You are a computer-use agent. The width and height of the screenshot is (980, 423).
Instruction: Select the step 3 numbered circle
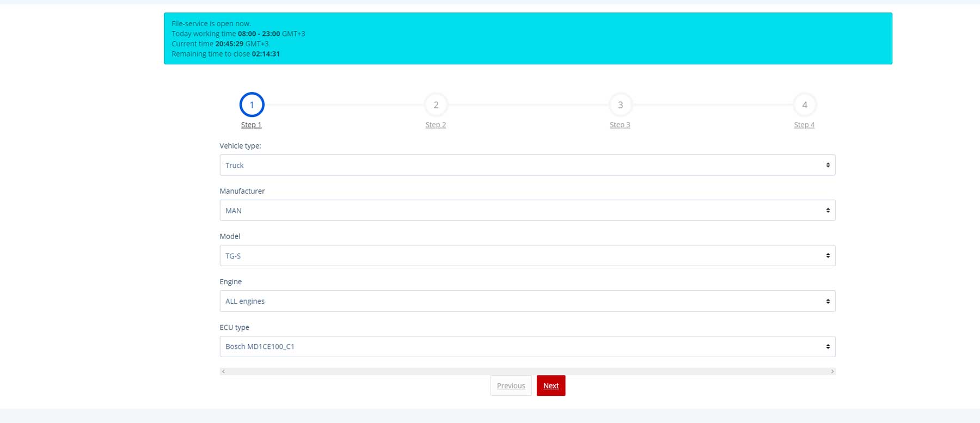tap(620, 105)
